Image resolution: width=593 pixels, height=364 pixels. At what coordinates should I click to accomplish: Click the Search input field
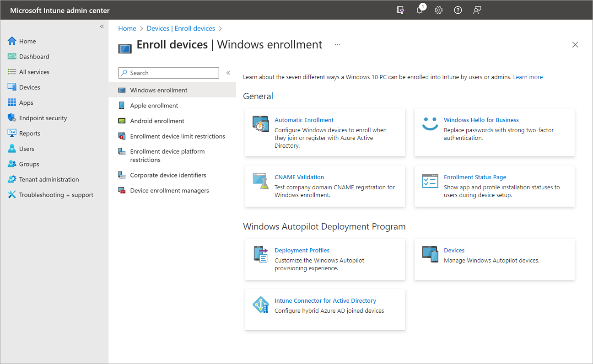pos(168,73)
